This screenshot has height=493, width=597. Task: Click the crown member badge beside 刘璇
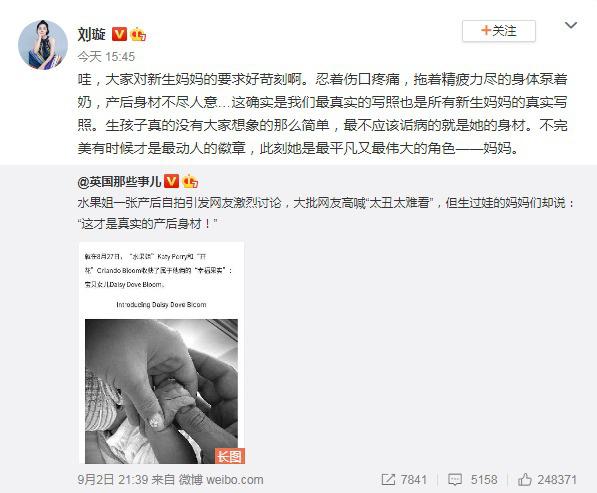click(x=138, y=34)
